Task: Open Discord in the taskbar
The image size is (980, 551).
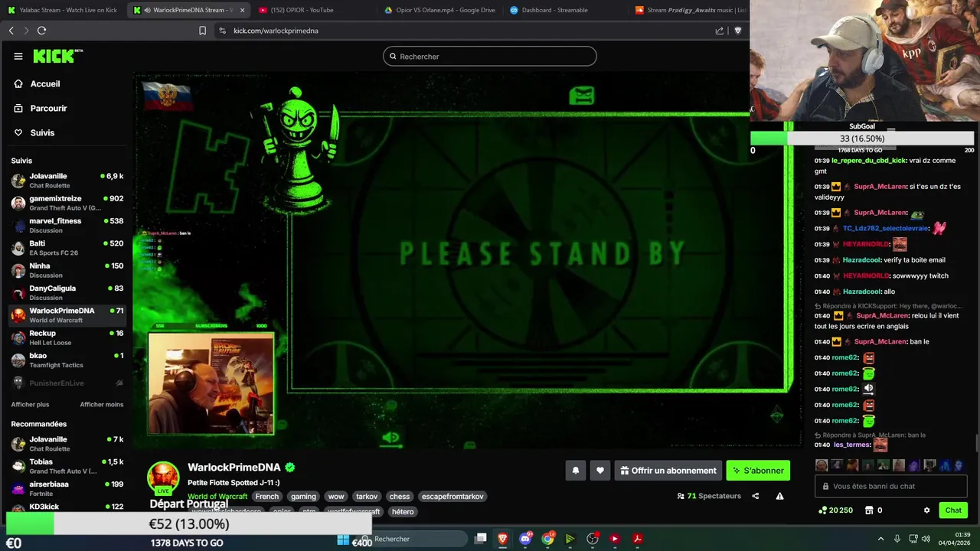Action: pos(525,539)
